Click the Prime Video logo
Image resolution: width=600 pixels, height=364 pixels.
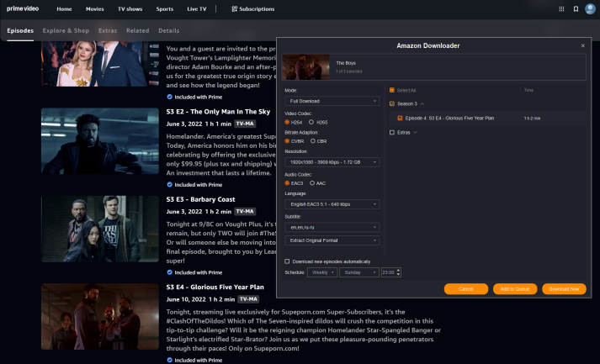click(x=24, y=8)
